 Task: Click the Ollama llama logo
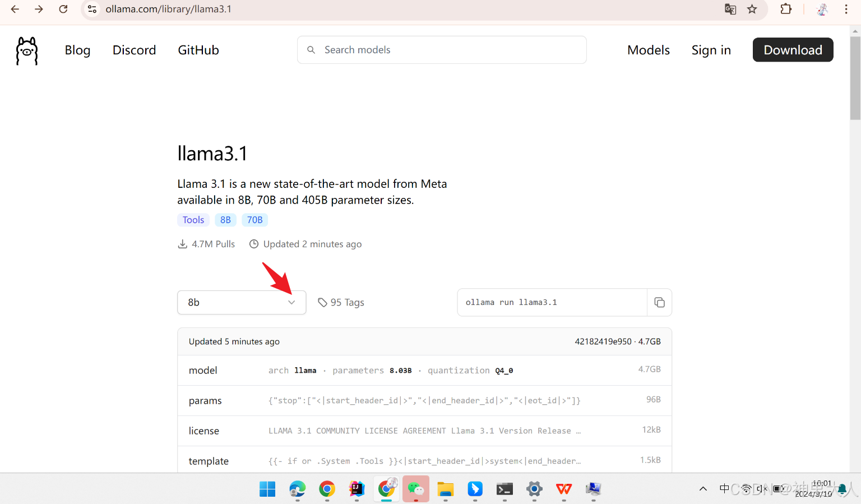pos(27,51)
